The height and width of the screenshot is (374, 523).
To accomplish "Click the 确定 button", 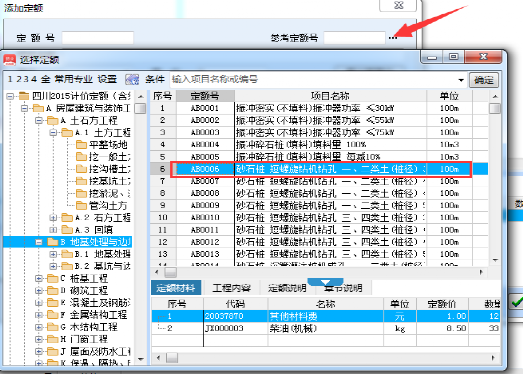I will click(484, 80).
